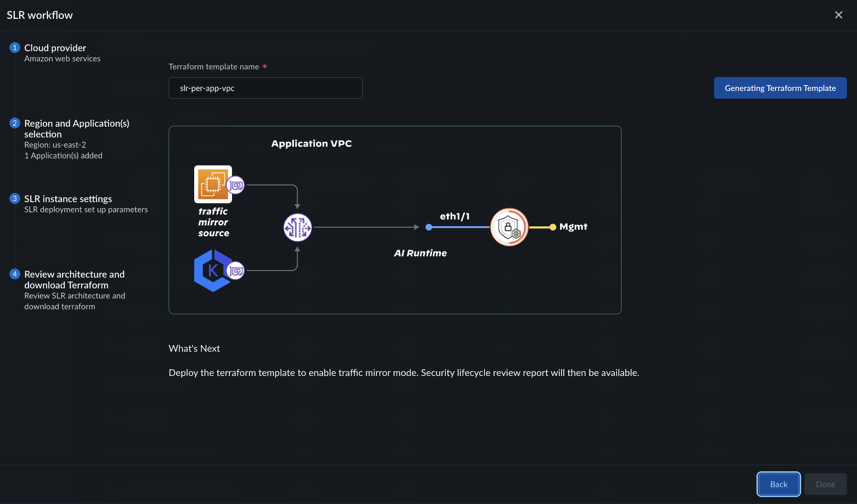Click the blue eth1/1 endpoint dot

pos(429,227)
